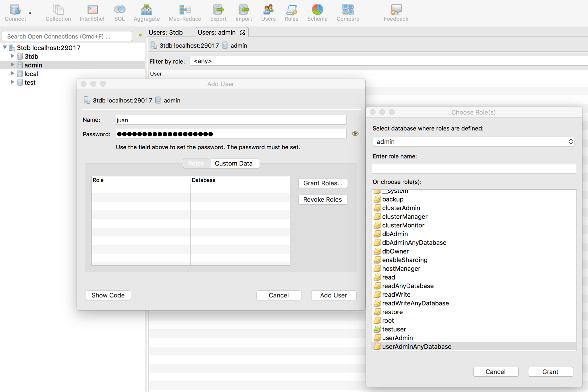Viewport: 588px width, 392px height.
Task: Expand the 3tdb database tree item
Action: coord(12,56)
